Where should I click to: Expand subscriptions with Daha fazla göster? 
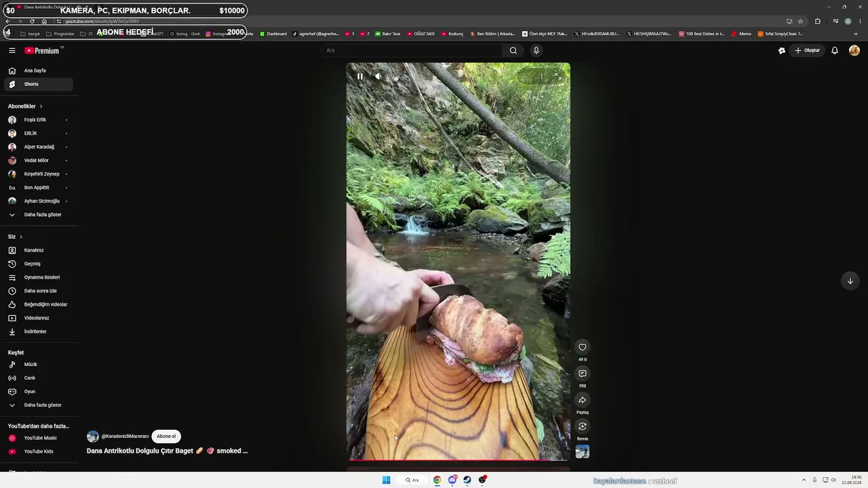(39, 215)
